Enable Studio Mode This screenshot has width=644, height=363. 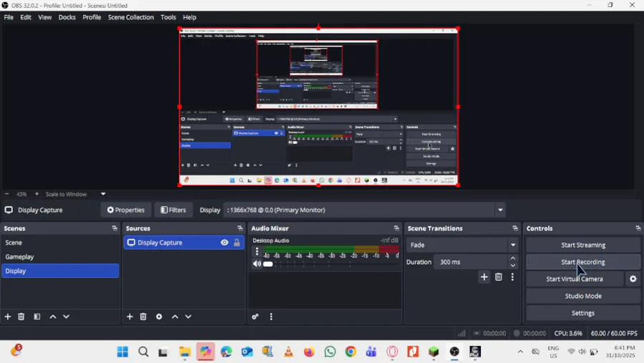click(582, 296)
